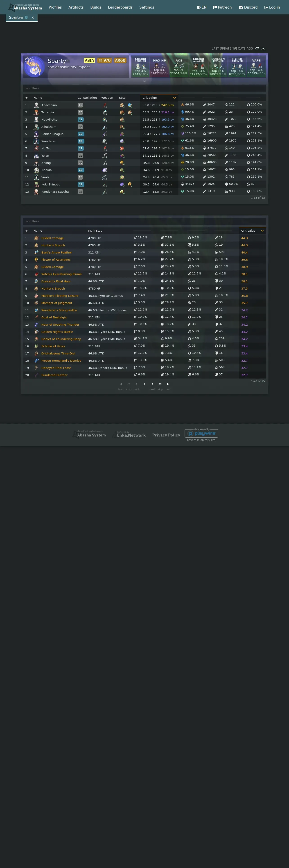Open Maiden's Fleeting Leisure artifact
The width and height of the screenshot is (289, 868).
(60, 296)
